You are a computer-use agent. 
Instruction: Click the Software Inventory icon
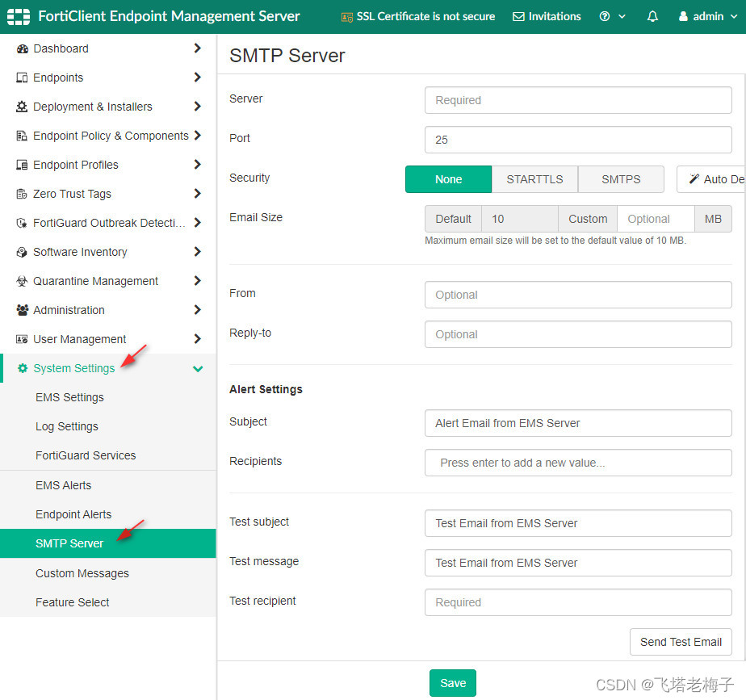[22, 252]
